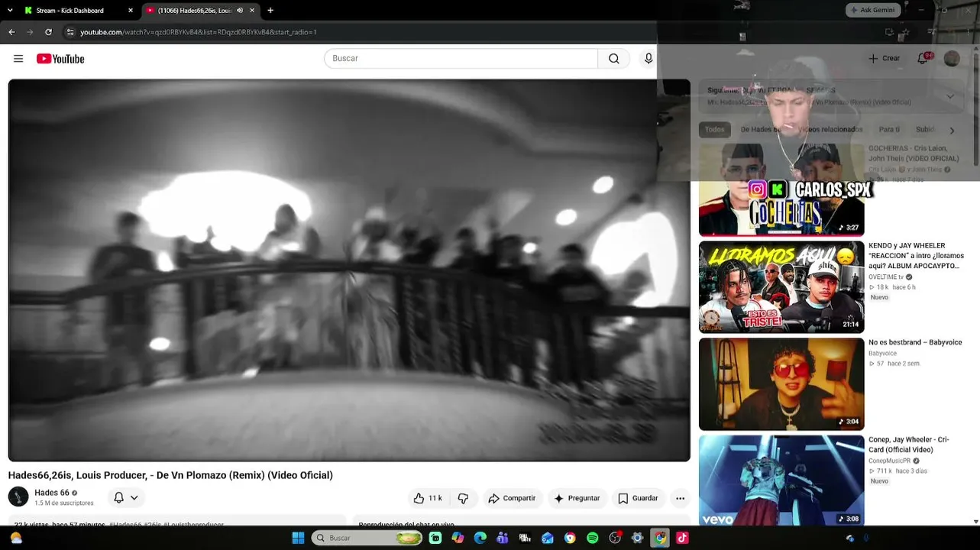Open TikTok from the taskbar
980x550 pixels.
pos(682,538)
